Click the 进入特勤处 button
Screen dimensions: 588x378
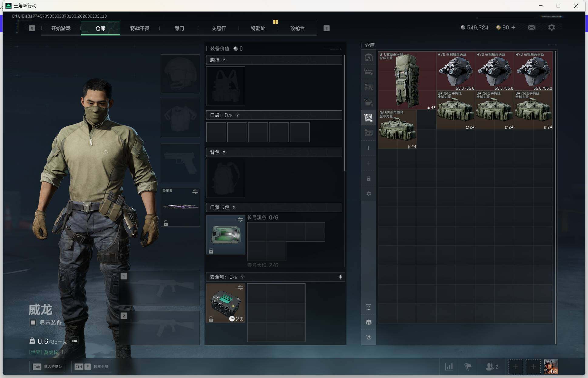[48, 367]
